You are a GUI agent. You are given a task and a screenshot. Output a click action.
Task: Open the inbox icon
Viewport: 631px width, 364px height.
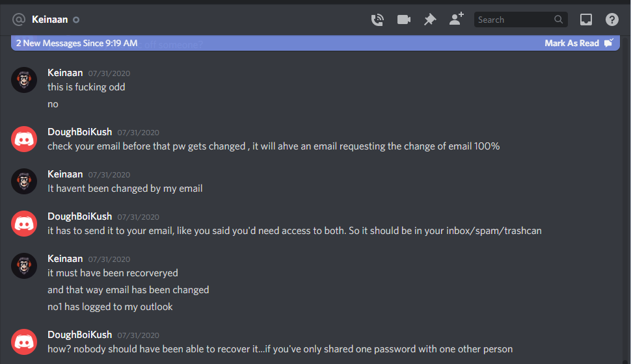click(586, 19)
